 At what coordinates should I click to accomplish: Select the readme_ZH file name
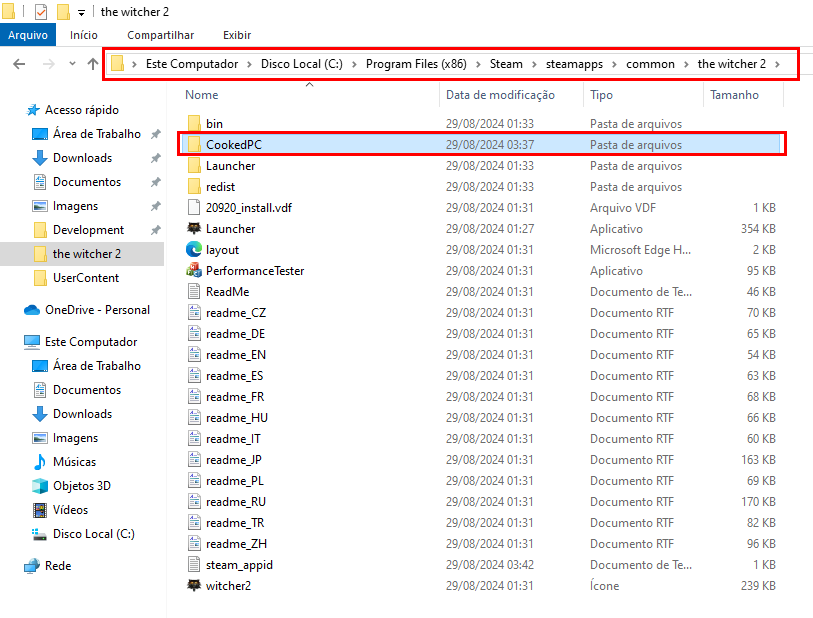[236, 544]
